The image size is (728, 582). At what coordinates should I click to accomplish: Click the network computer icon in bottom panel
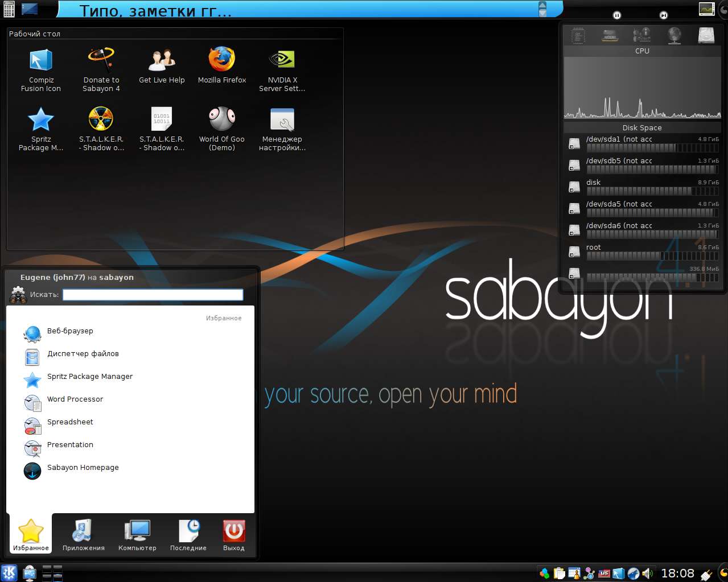coord(30,573)
